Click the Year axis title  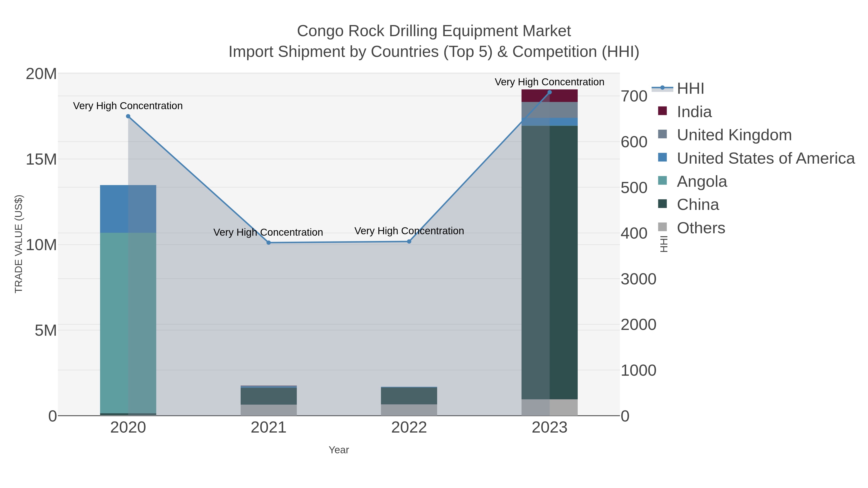click(x=339, y=450)
